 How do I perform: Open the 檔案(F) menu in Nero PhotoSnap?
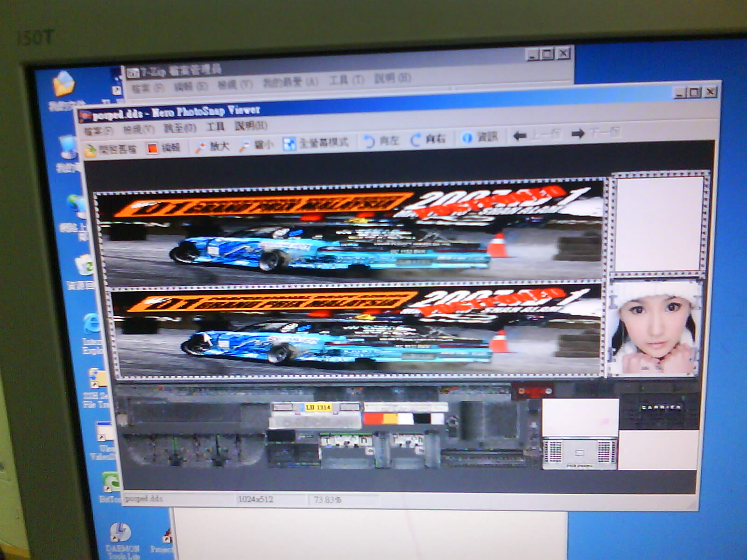point(99,131)
